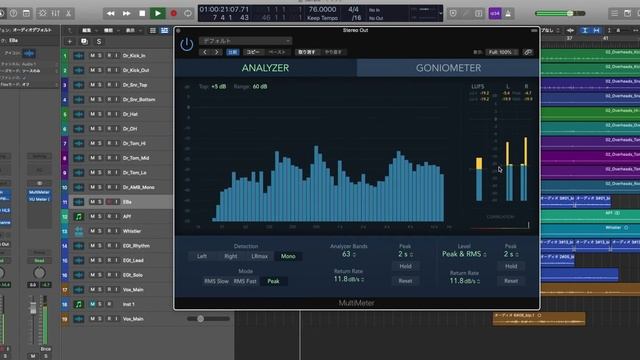Click level meter Return Rate 11.8 dB/s field
The width and height of the screenshot is (640, 360).
(x=464, y=281)
